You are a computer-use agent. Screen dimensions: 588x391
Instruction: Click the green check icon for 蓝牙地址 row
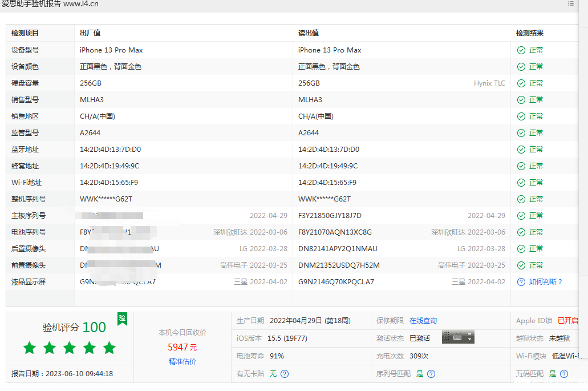click(x=521, y=150)
